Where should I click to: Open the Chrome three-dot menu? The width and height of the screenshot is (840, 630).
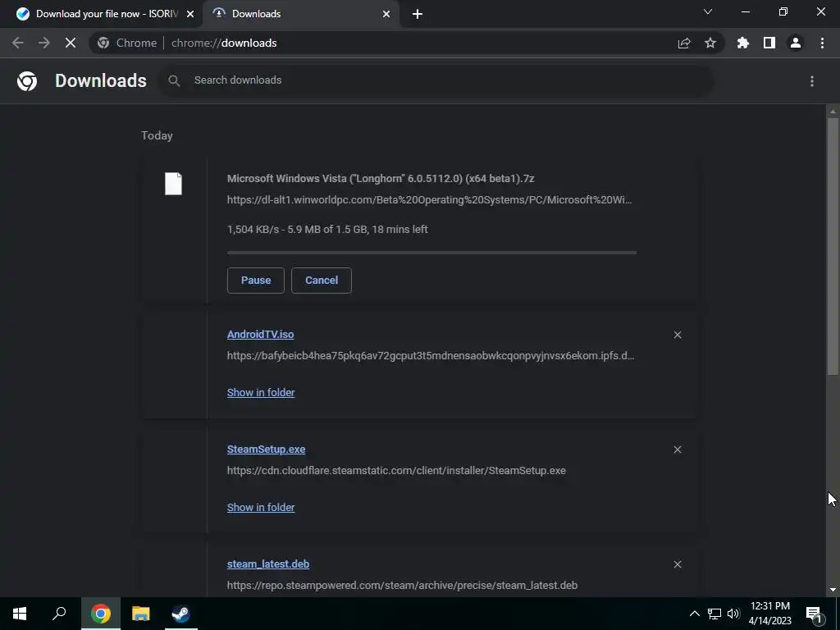[822, 43]
